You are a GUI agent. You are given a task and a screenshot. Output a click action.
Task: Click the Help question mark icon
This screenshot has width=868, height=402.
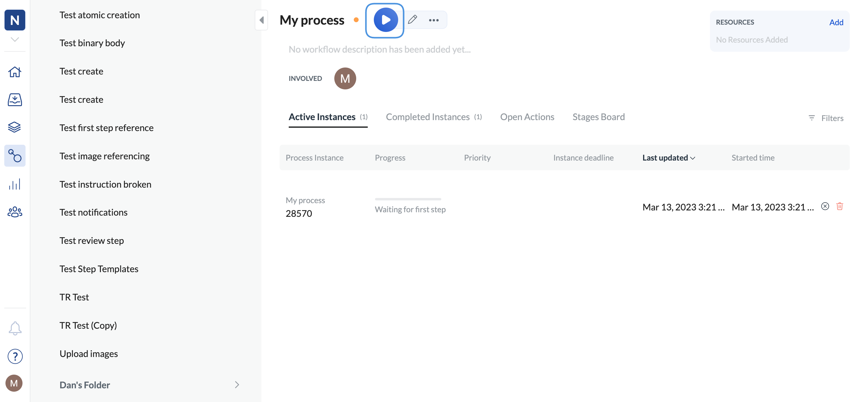pos(15,356)
